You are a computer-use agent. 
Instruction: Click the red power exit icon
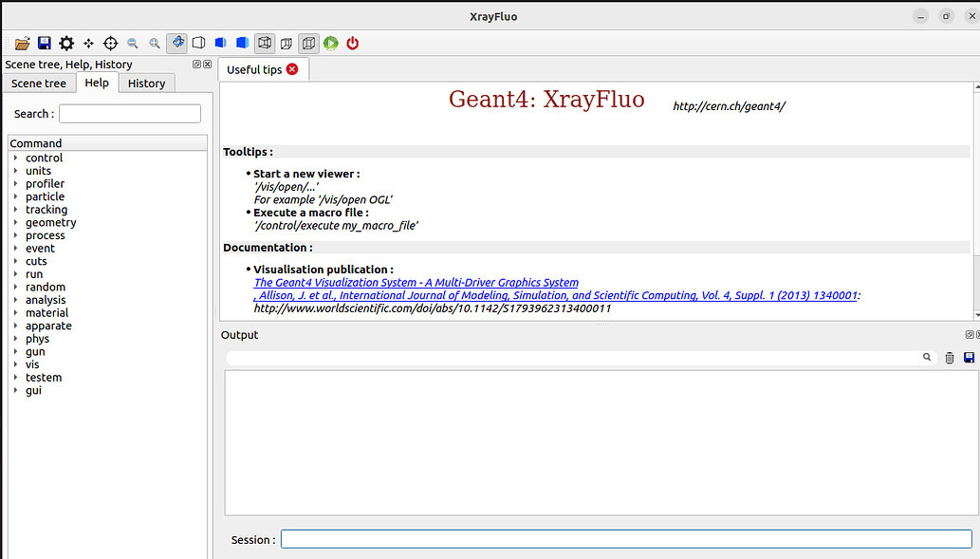tap(353, 43)
